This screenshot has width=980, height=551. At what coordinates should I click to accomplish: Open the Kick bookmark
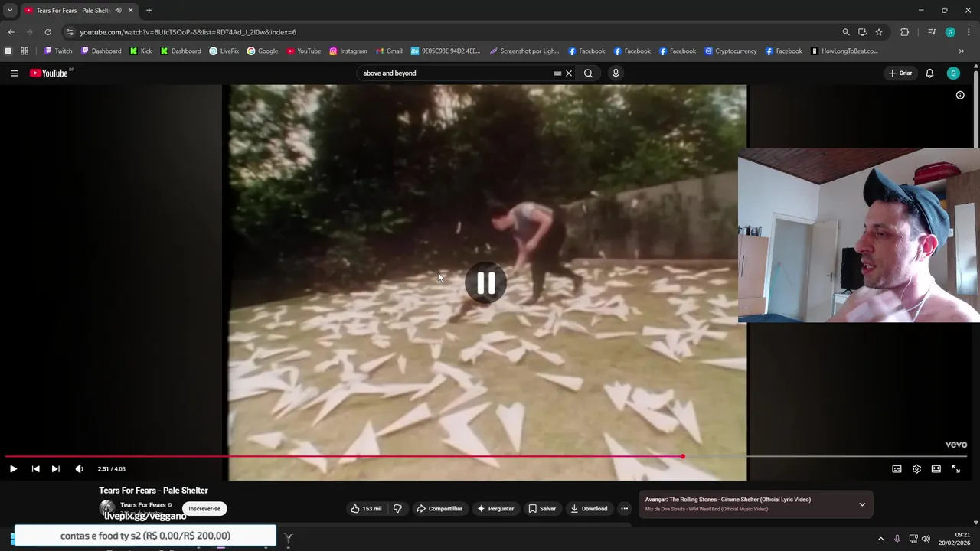[141, 51]
